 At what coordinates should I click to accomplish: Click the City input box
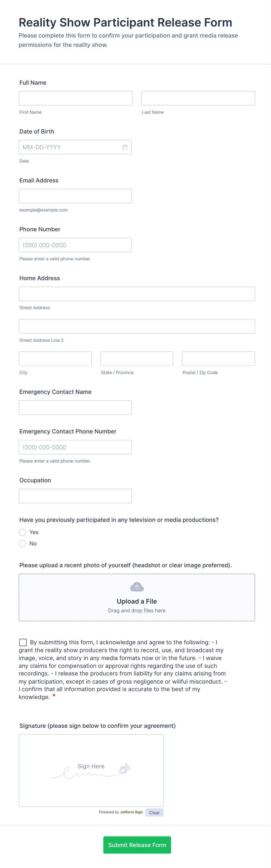click(55, 359)
